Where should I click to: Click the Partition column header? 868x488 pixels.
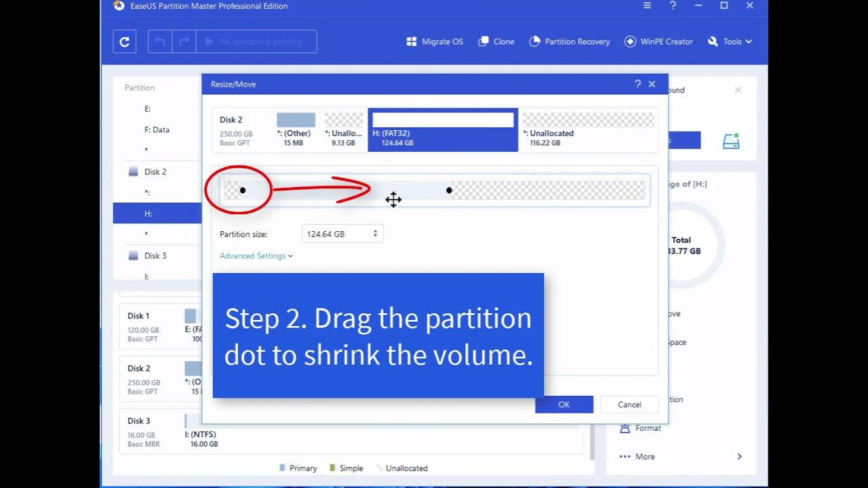pyautogui.click(x=140, y=88)
